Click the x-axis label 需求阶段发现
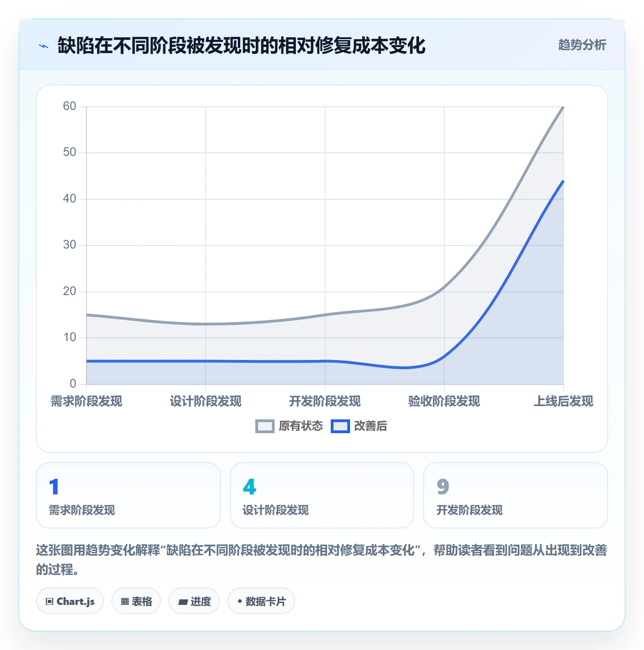Screen dimensions: 644x650 [x=86, y=401]
